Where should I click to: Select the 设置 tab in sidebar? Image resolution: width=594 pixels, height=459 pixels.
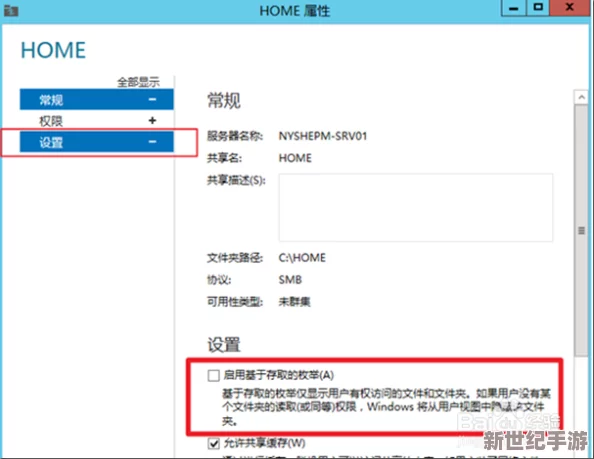pyautogui.click(x=97, y=142)
